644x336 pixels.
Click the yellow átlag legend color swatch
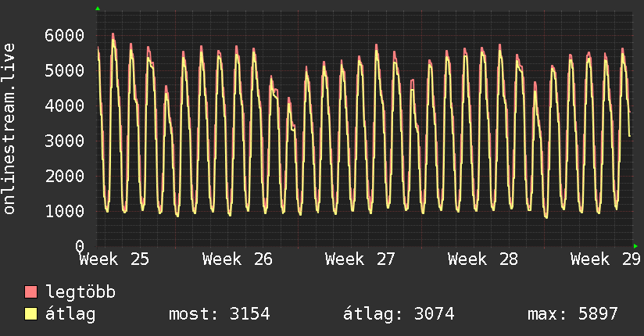30,314
